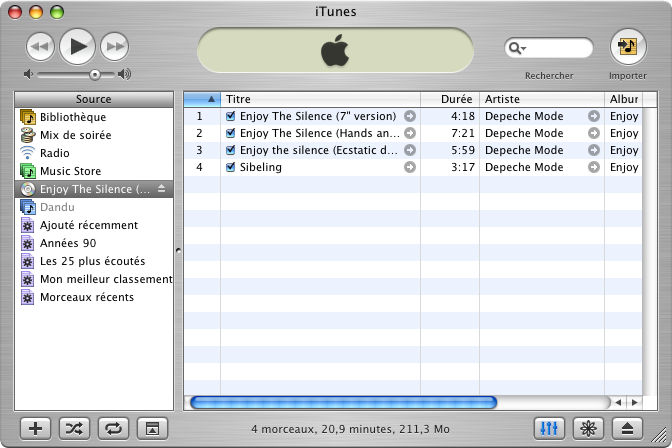This screenshot has width=672, height=448.
Task: Sort tracks by the Album column header
Action: 624,99
